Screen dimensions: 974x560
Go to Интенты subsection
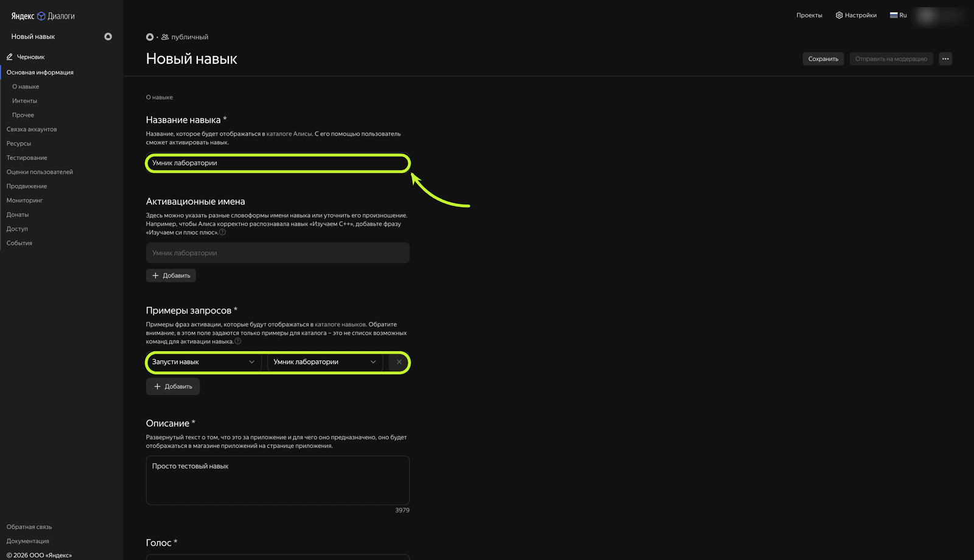(x=24, y=101)
